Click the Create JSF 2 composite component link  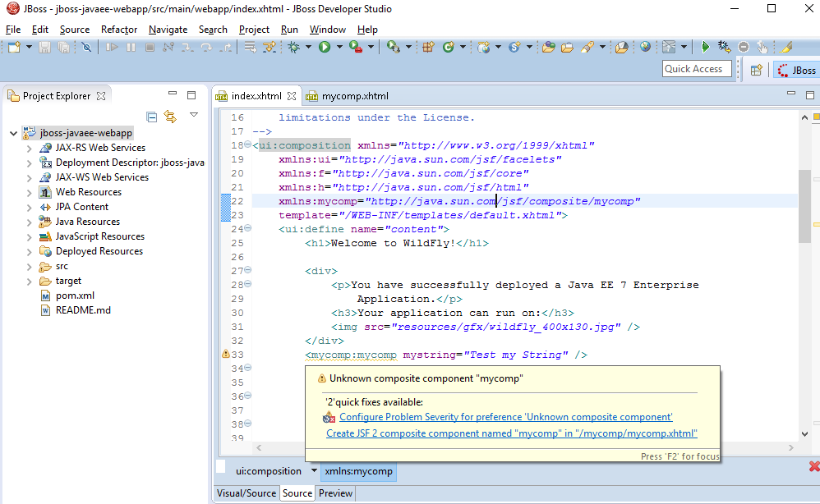coord(511,433)
